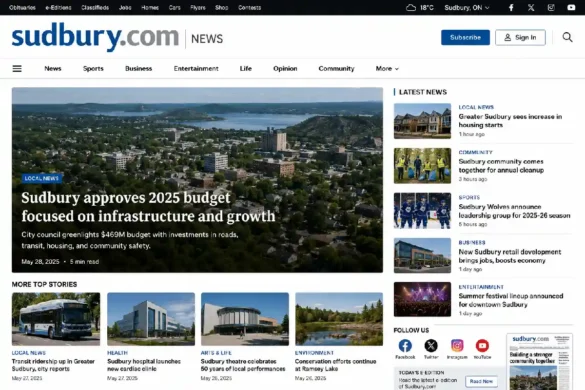Viewport: 585px width, 390px height.
Task: Open Jobs link in top bar
Action: 125,7
